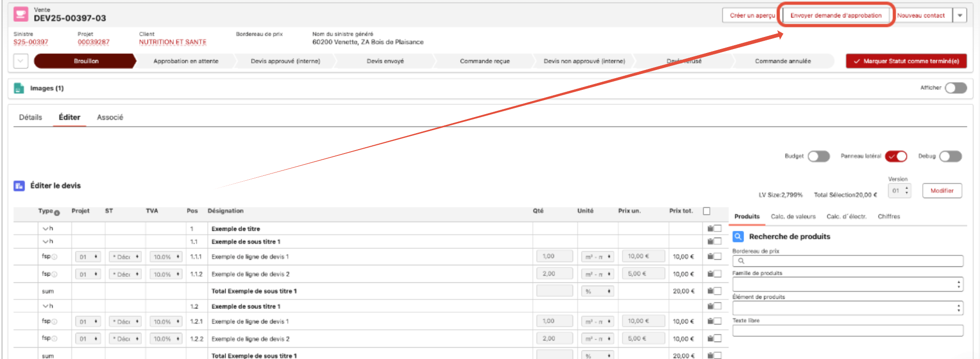This screenshot has height=359, width=980.
Task: Collapse the 1.2 Exemple de sous titre row
Action: [46, 306]
